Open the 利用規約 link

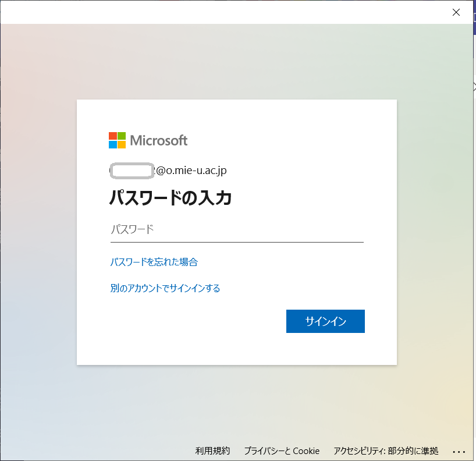pyautogui.click(x=212, y=451)
